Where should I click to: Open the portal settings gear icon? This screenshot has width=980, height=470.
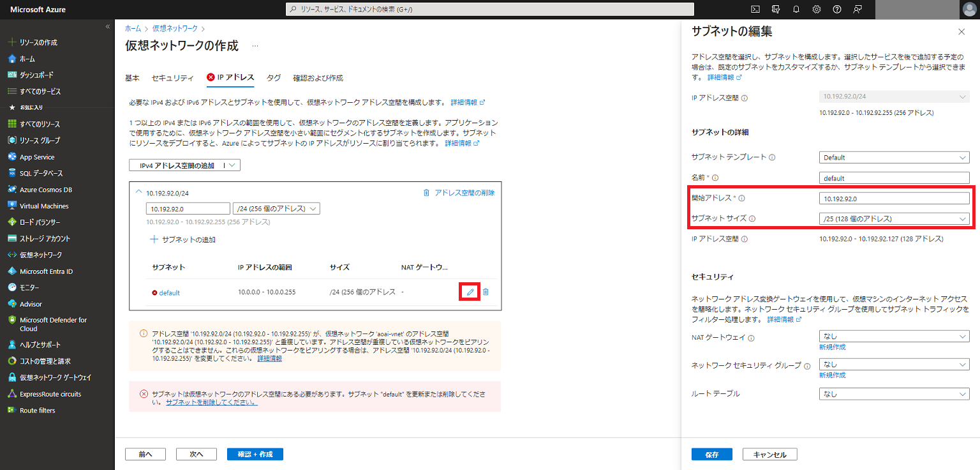816,9
